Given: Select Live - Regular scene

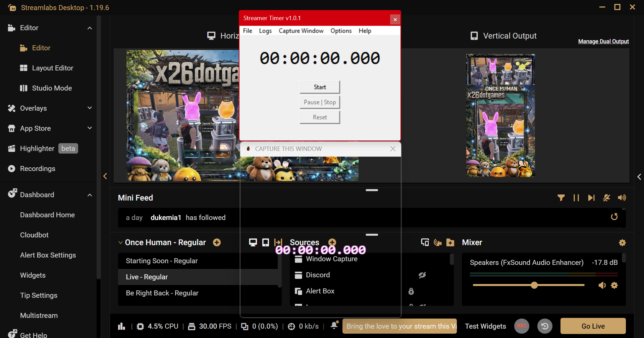Looking at the screenshot, I should pyautogui.click(x=198, y=277).
